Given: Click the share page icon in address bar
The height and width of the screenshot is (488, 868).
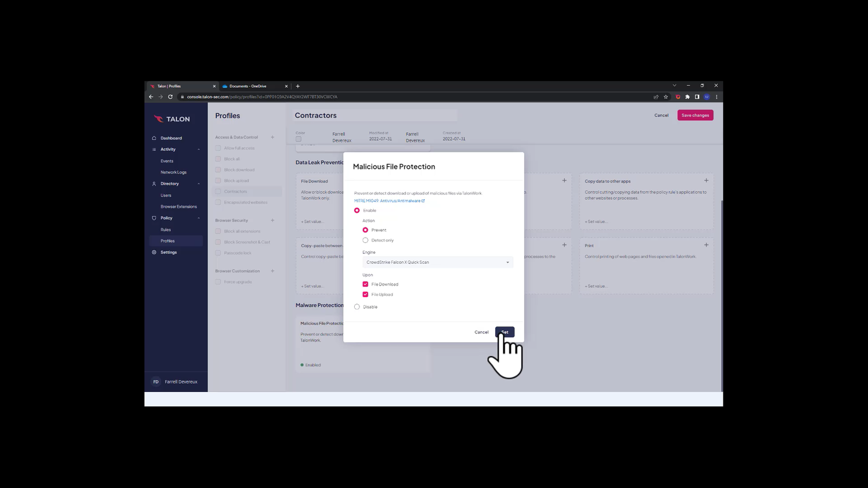Looking at the screenshot, I should tap(656, 97).
